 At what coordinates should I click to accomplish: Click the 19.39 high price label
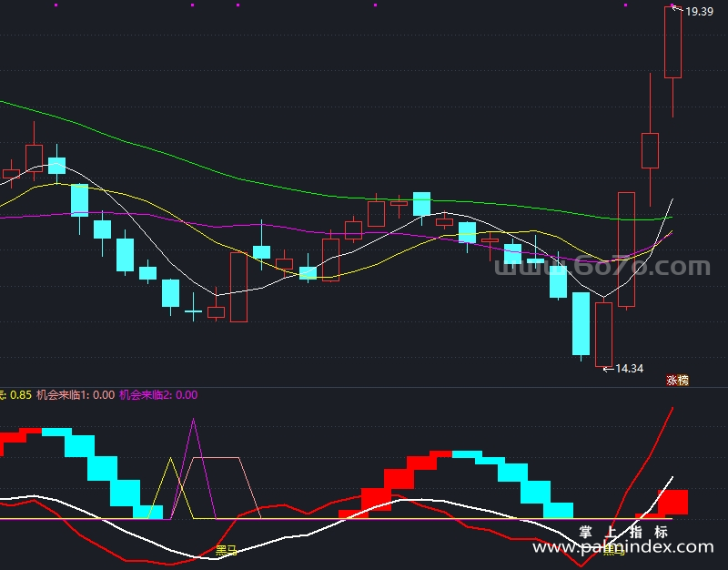click(x=699, y=12)
